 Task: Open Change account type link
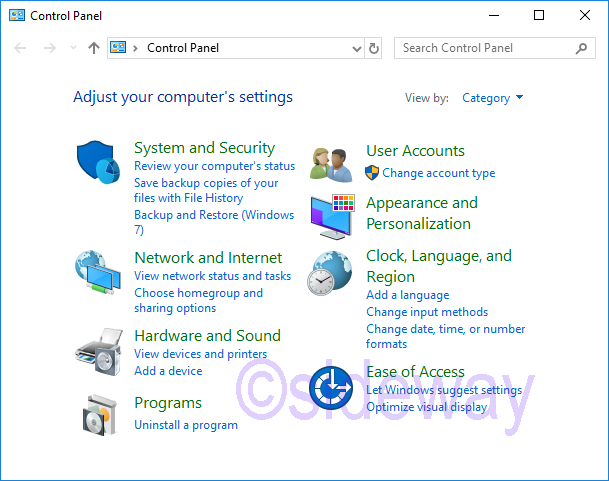438,173
